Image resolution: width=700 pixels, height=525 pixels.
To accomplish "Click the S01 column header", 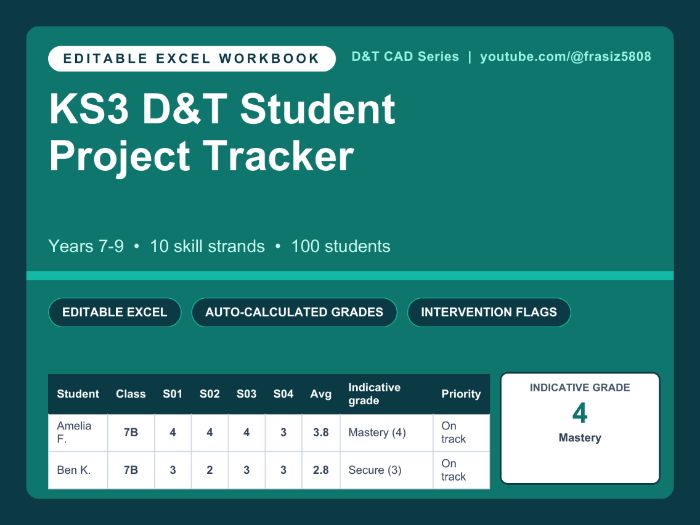I will click(x=173, y=394).
